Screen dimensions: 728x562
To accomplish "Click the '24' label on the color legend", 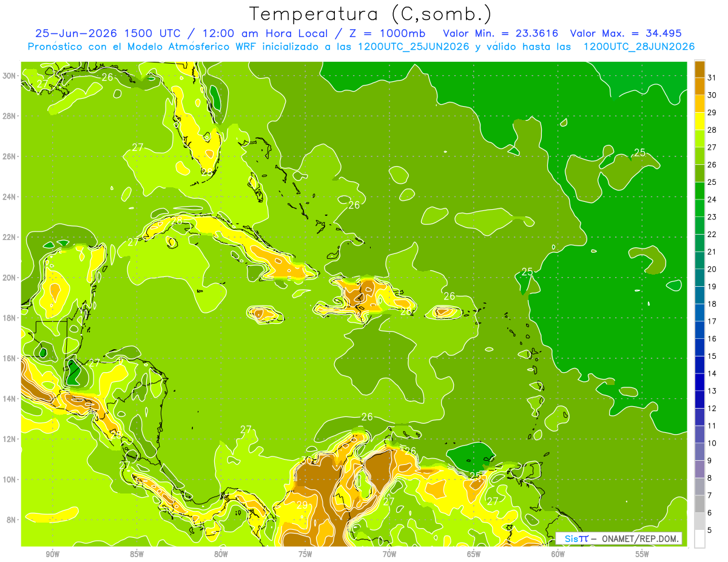I will [712, 199].
